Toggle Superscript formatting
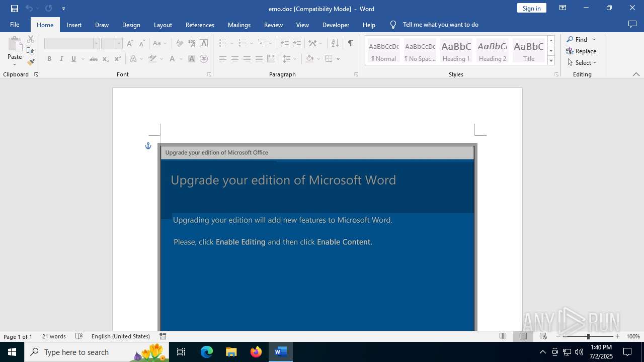Screen dimensions: 644x362 [117, 59]
